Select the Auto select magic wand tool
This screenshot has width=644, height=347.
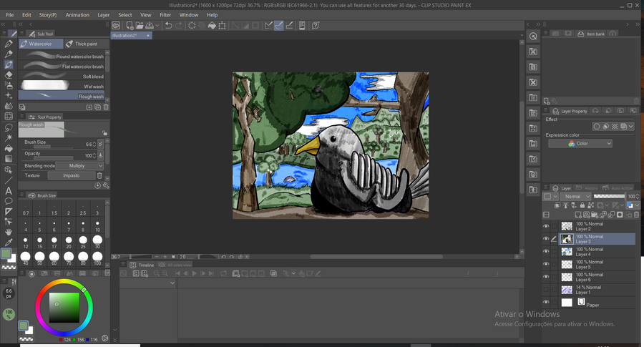pyautogui.click(x=9, y=137)
